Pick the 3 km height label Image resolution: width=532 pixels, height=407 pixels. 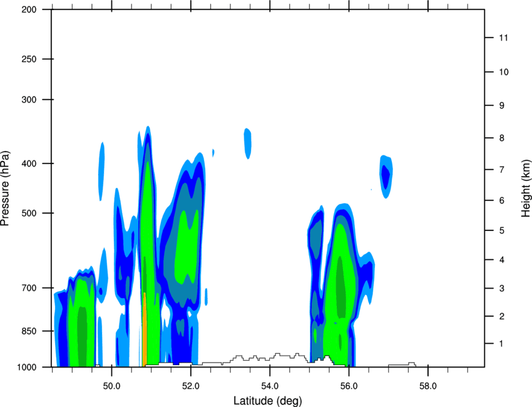(x=501, y=289)
